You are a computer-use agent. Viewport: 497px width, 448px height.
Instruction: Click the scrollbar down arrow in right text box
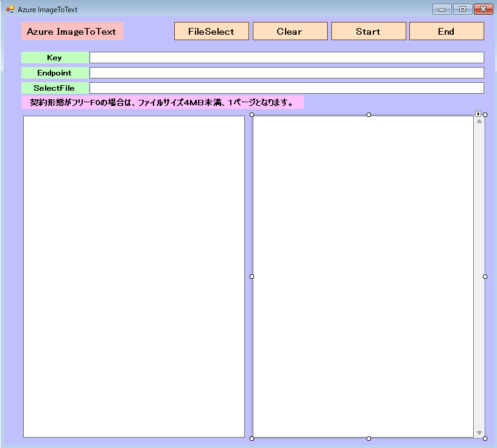click(x=479, y=433)
